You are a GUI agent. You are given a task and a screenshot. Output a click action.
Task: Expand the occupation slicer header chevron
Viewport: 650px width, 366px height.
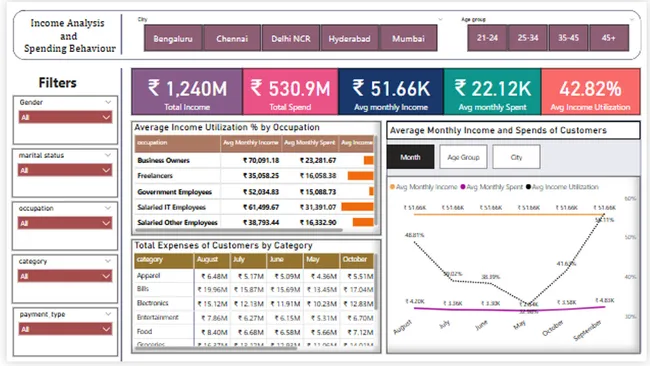pos(108,208)
